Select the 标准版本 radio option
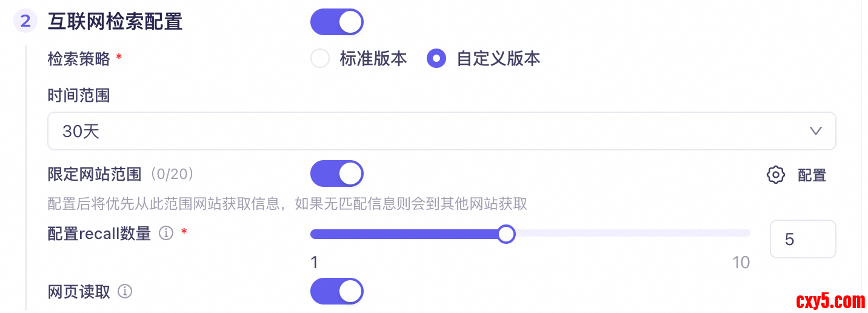The width and height of the screenshot is (868, 313). [320, 59]
